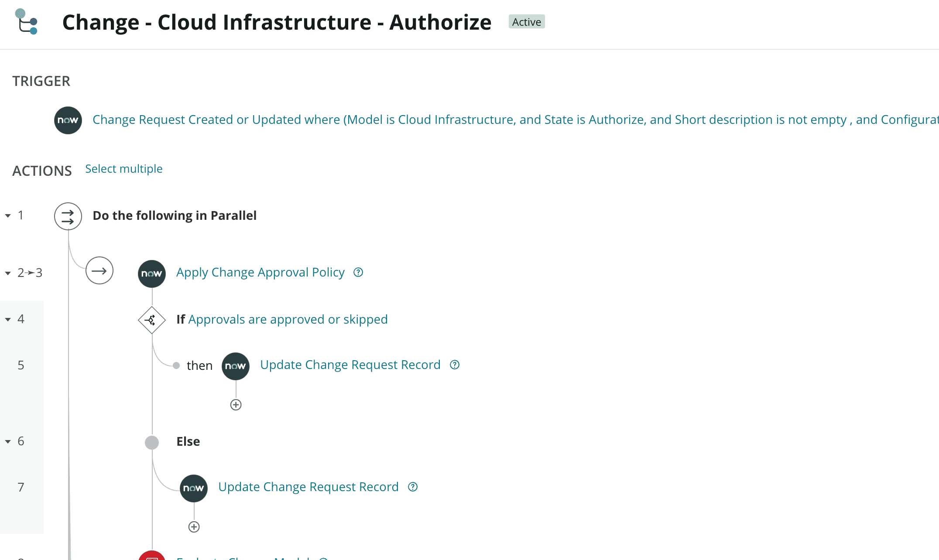Click Select multiple link
Image resolution: width=939 pixels, height=560 pixels.
(124, 169)
